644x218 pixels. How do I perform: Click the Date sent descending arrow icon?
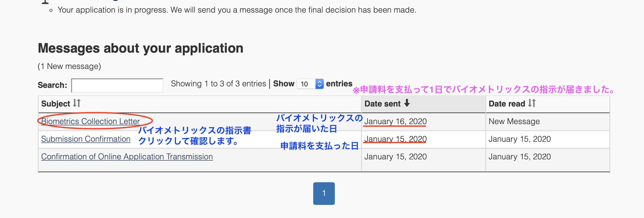(407, 103)
